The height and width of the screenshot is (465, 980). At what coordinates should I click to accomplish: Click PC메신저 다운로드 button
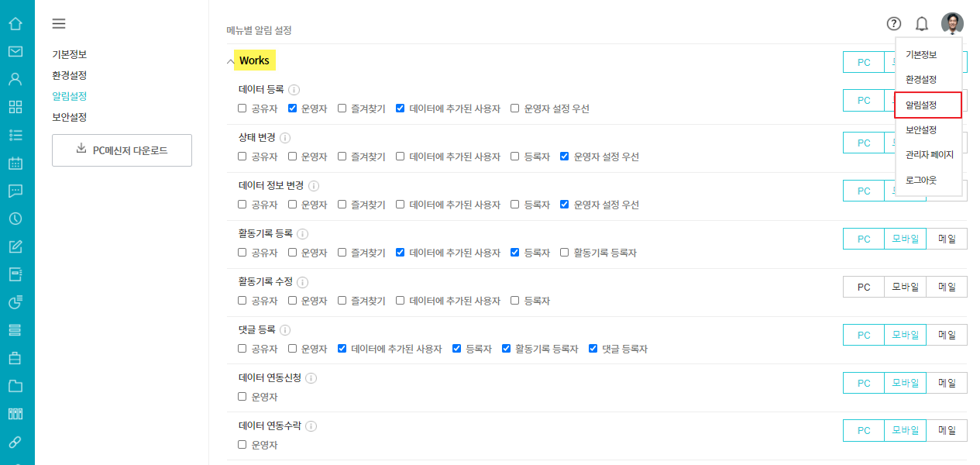(122, 150)
